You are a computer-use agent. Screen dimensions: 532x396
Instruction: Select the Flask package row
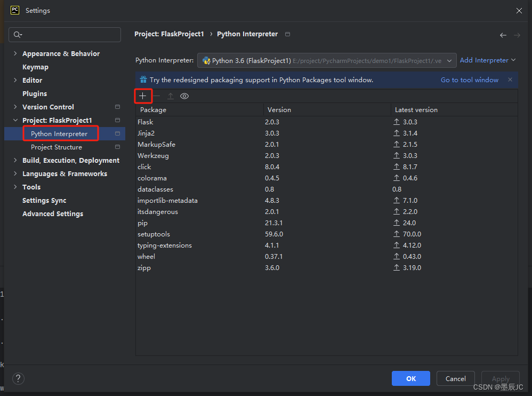tap(327, 122)
